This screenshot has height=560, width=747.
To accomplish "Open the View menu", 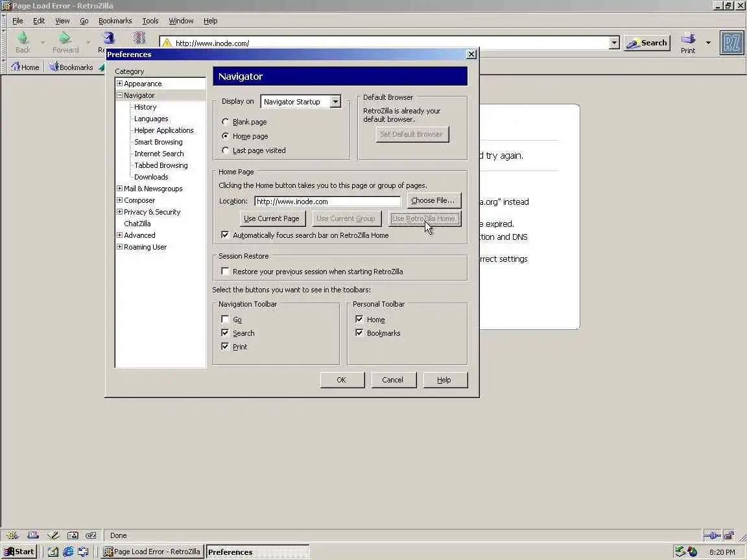I will click(x=62, y=21).
